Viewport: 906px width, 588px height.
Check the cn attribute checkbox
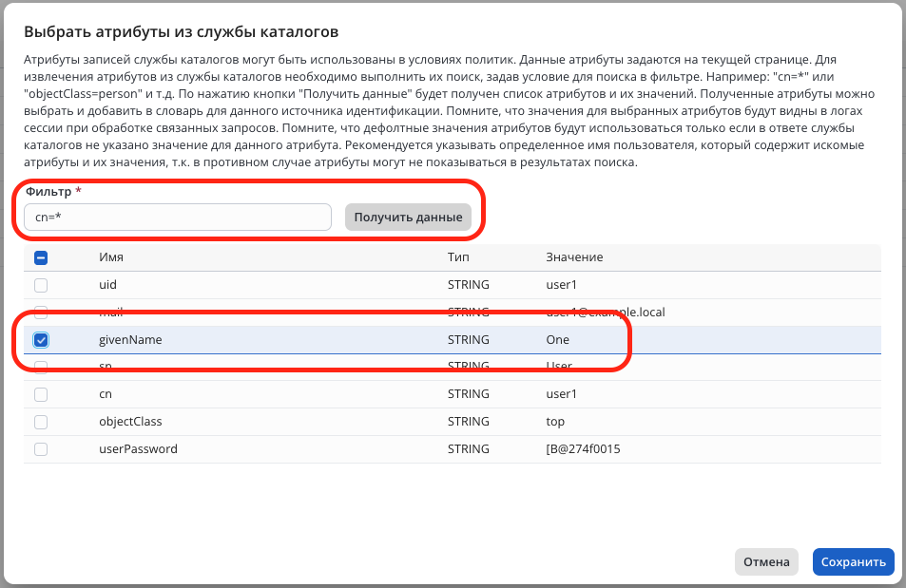click(41, 394)
